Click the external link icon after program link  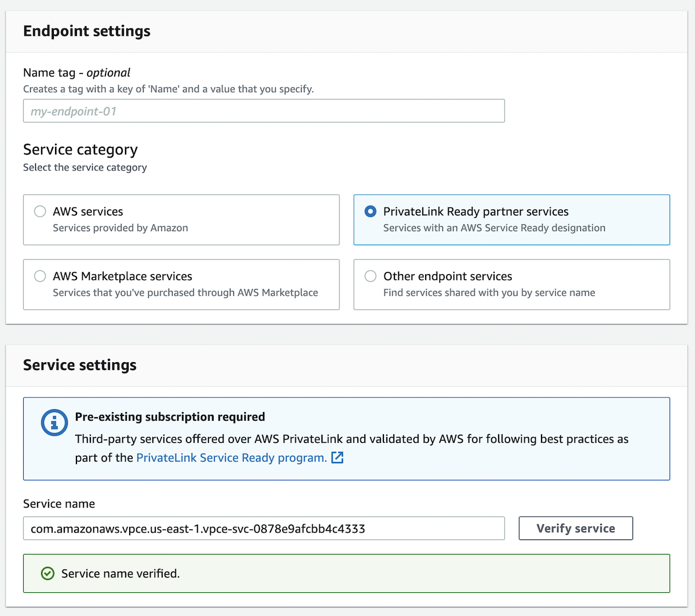coord(337,458)
